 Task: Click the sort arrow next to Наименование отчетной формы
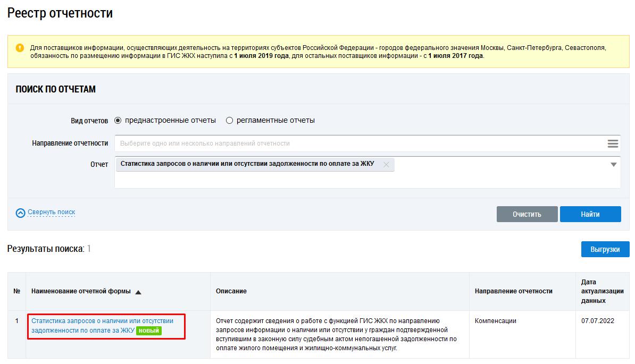[138, 292]
